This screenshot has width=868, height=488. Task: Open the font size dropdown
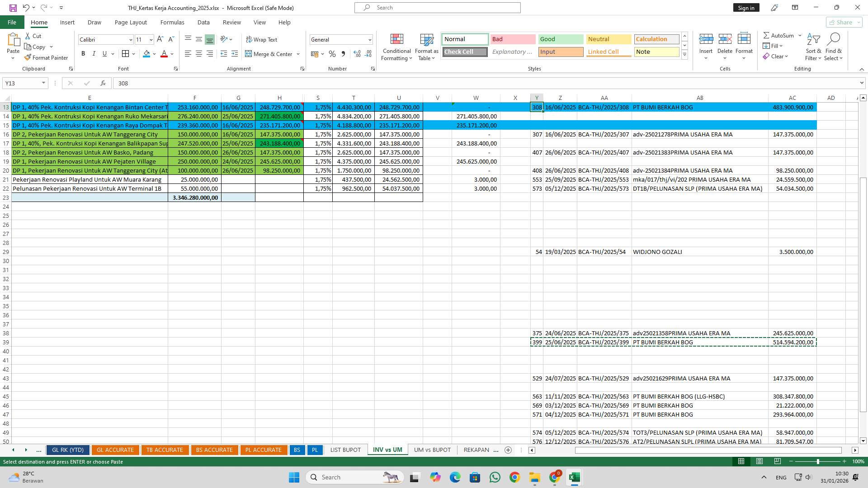pyautogui.click(x=150, y=39)
